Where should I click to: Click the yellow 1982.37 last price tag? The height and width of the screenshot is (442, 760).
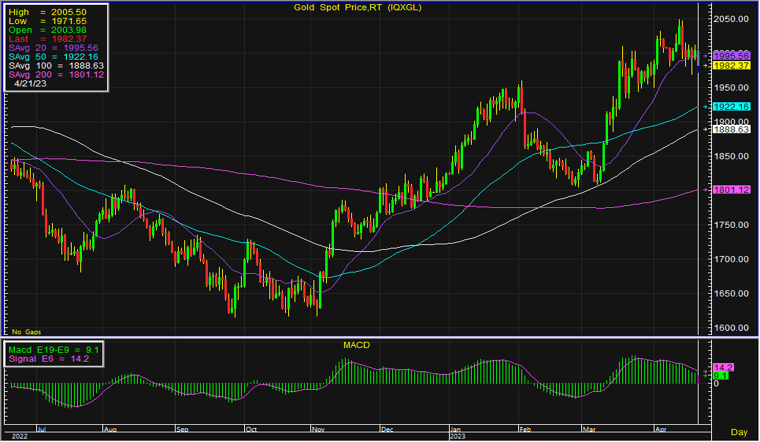[727, 65]
